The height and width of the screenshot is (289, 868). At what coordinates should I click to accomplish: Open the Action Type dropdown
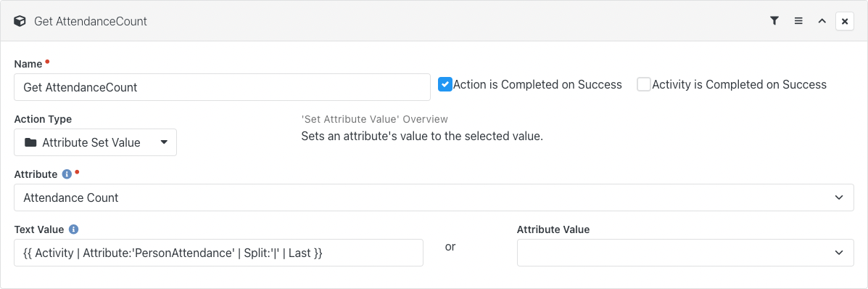[95, 142]
